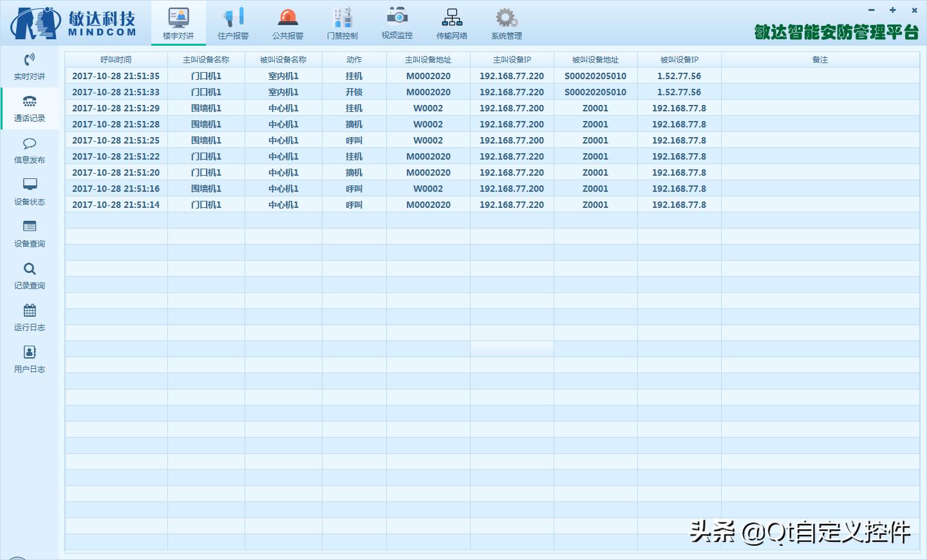Open 用户日志 from sidebar
Viewport: 927px width, 560px height.
click(29, 359)
